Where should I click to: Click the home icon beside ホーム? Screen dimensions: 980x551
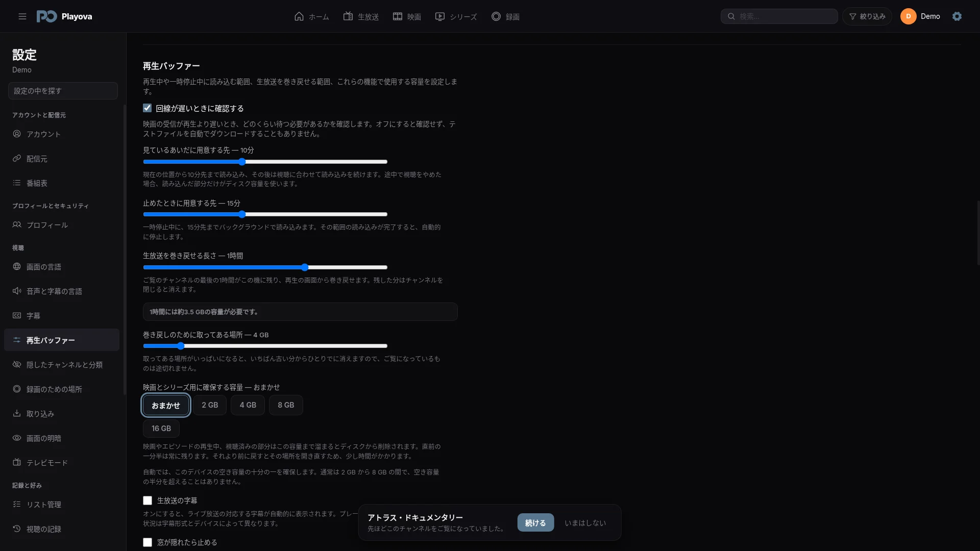[x=299, y=16]
